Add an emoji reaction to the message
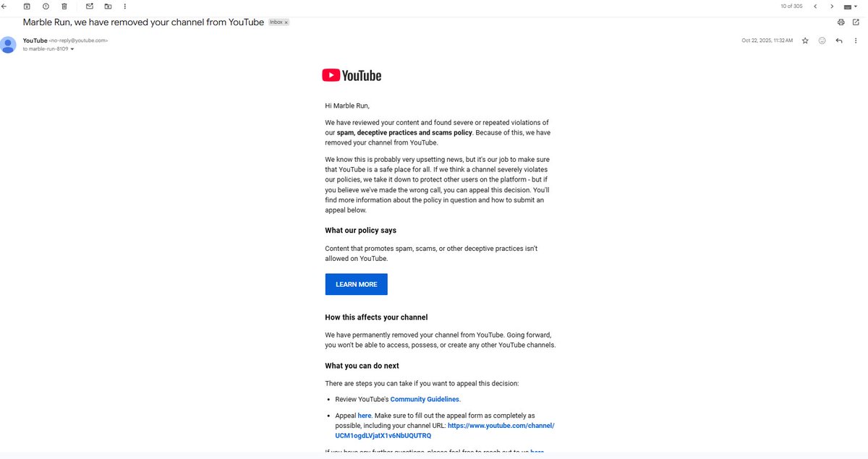 coord(822,40)
